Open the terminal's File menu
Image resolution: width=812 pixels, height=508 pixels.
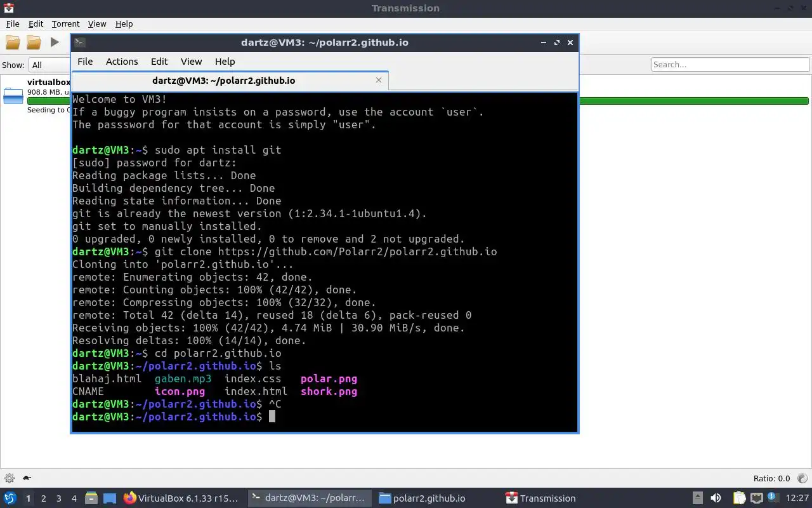85,62
